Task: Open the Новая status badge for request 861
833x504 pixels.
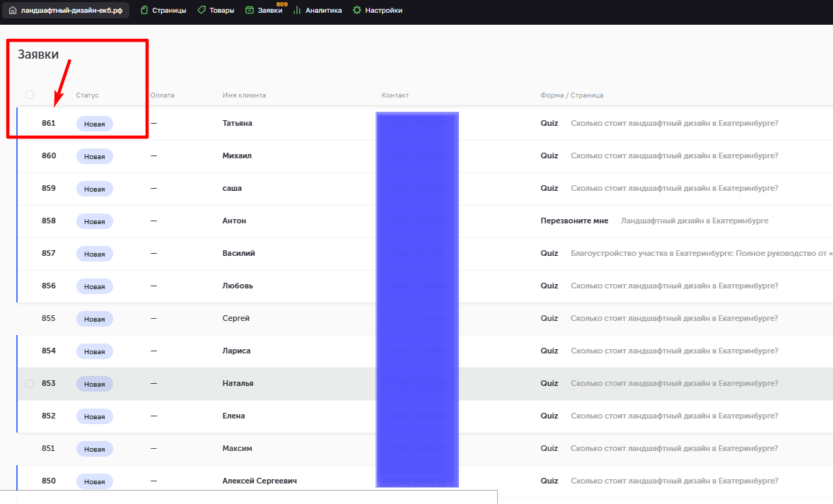Action: point(95,124)
